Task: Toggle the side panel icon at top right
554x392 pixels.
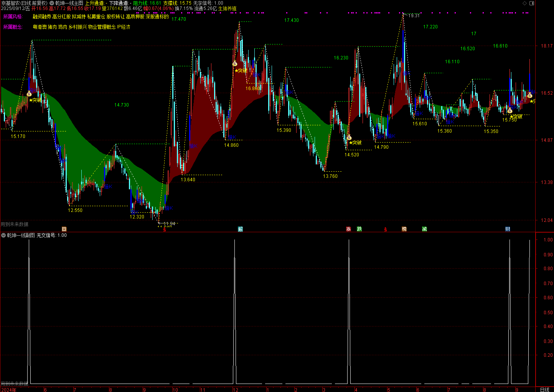Action: 531,3
